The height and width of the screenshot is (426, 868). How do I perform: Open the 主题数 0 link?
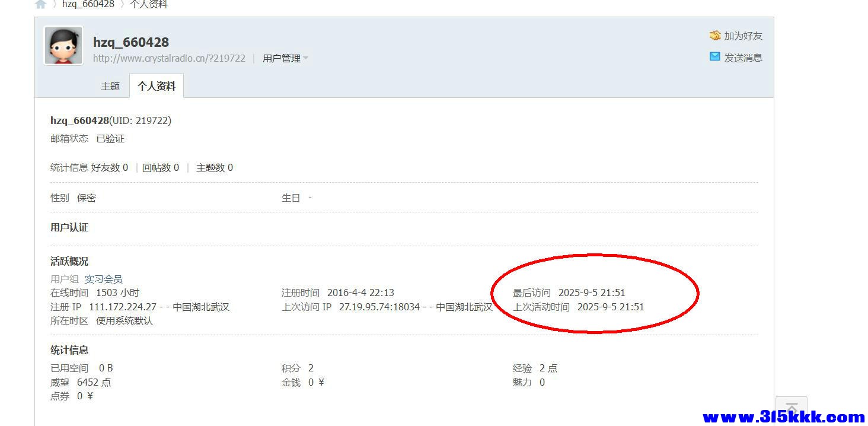pyautogui.click(x=215, y=167)
